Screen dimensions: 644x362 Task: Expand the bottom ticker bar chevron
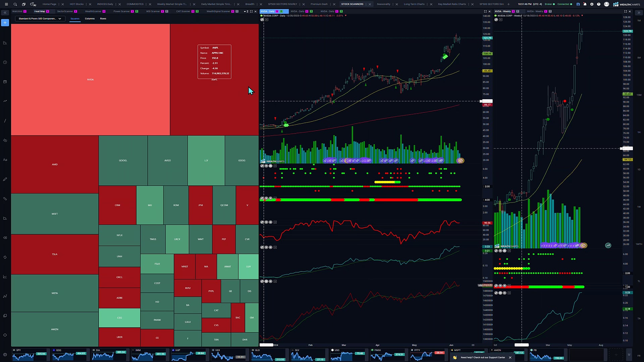[x=629, y=355]
